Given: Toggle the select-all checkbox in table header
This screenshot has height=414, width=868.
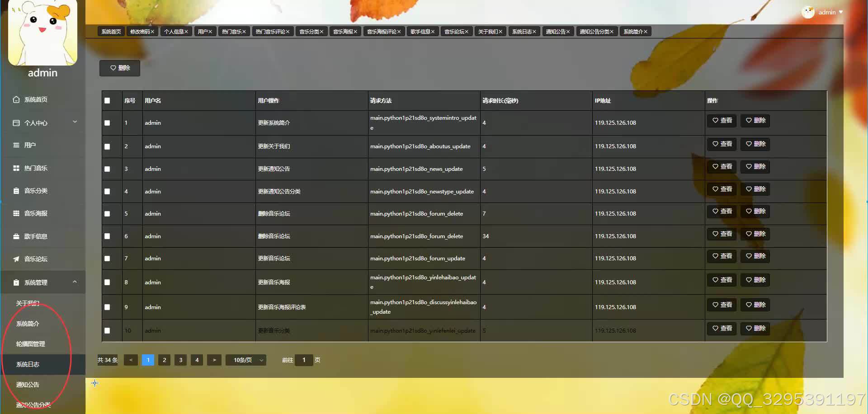Looking at the screenshot, I should point(107,101).
